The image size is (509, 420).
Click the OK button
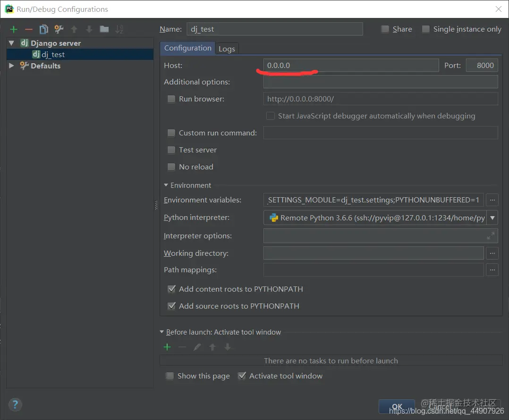(397, 407)
